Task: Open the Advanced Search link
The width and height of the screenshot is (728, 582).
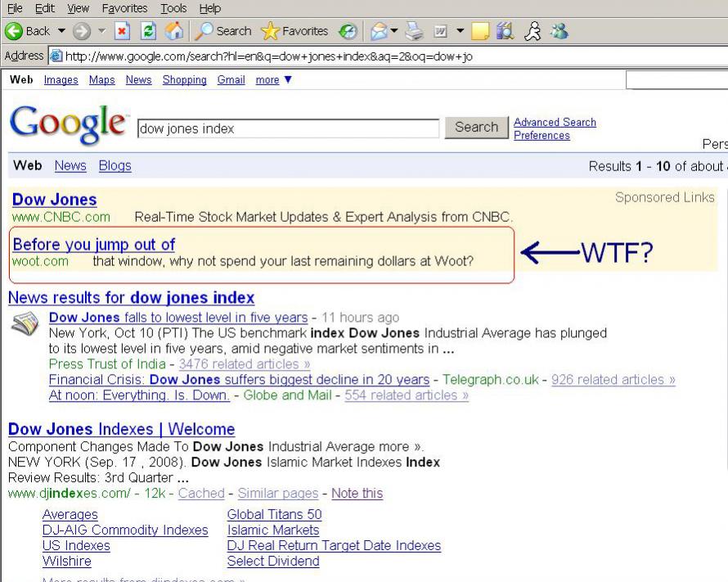Action: coord(555,122)
